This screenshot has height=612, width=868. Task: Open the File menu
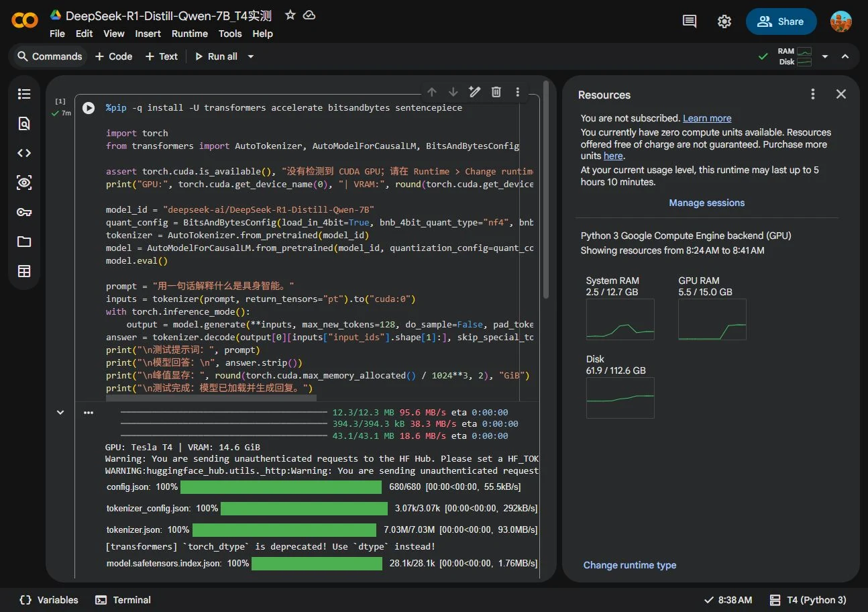click(x=58, y=34)
